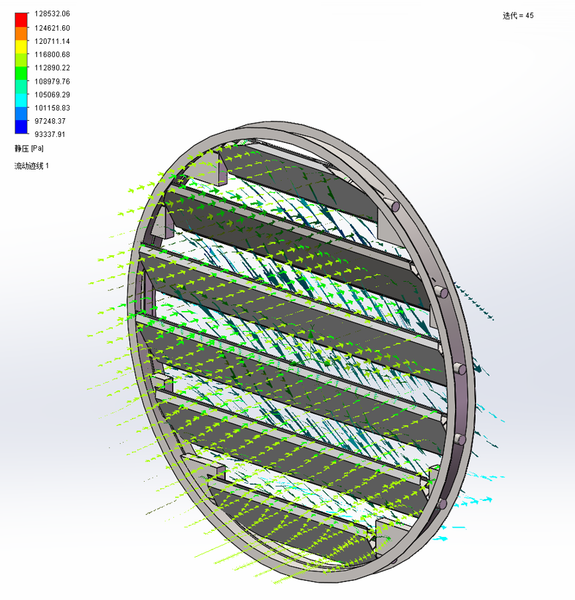Select the red segment of the pressure legend
The width and height of the screenshot is (575, 600).
coord(21,20)
